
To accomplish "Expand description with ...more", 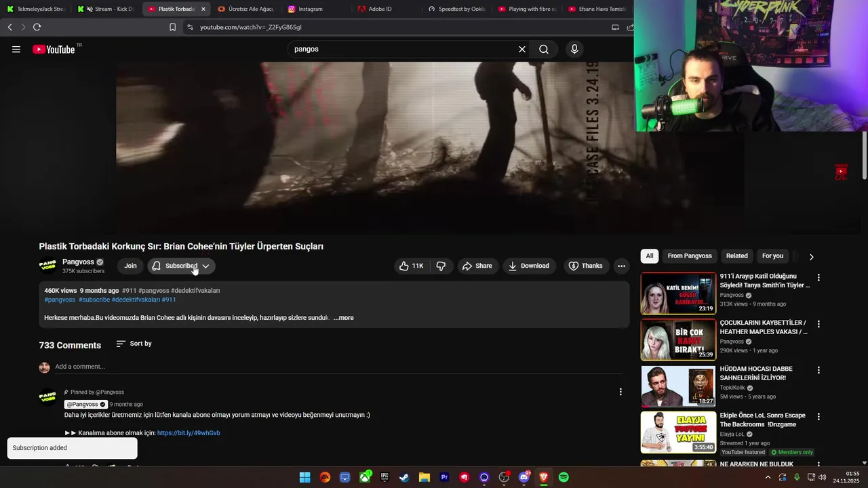I will 343,318.
